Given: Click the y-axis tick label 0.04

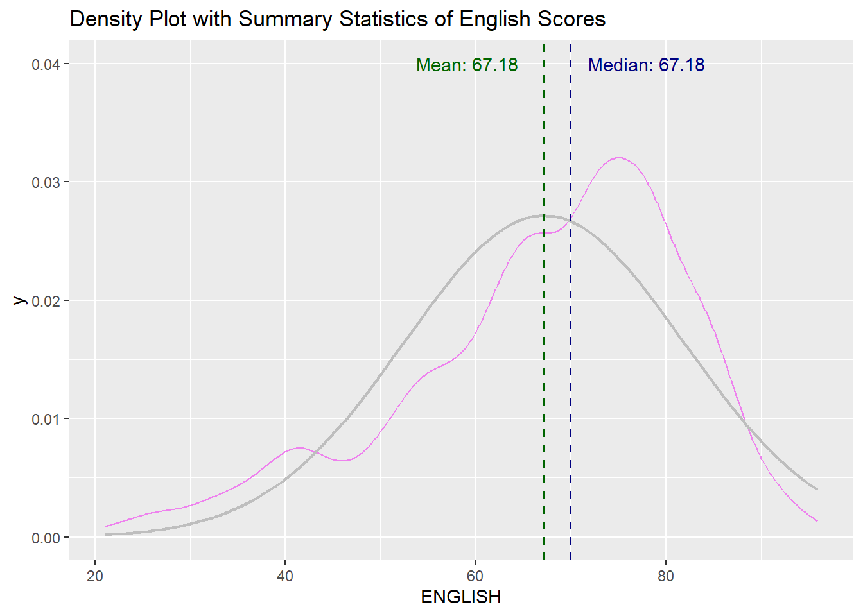Looking at the screenshot, I should click(x=46, y=64).
